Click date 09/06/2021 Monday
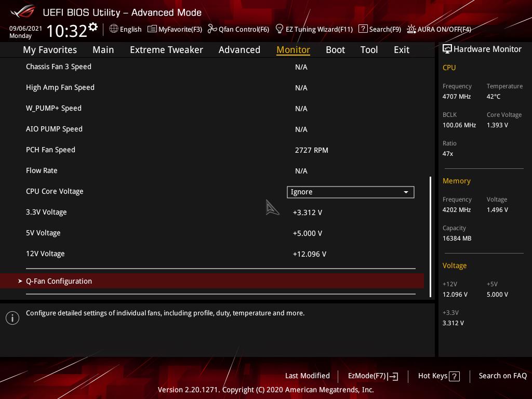This screenshot has width=532, height=399. click(25, 32)
